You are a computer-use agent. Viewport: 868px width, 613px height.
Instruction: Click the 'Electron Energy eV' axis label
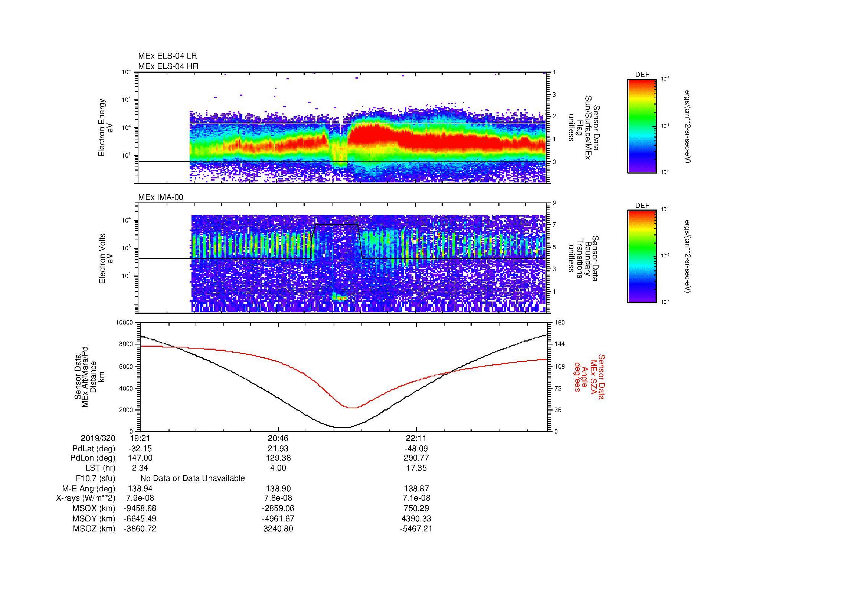click(x=106, y=128)
